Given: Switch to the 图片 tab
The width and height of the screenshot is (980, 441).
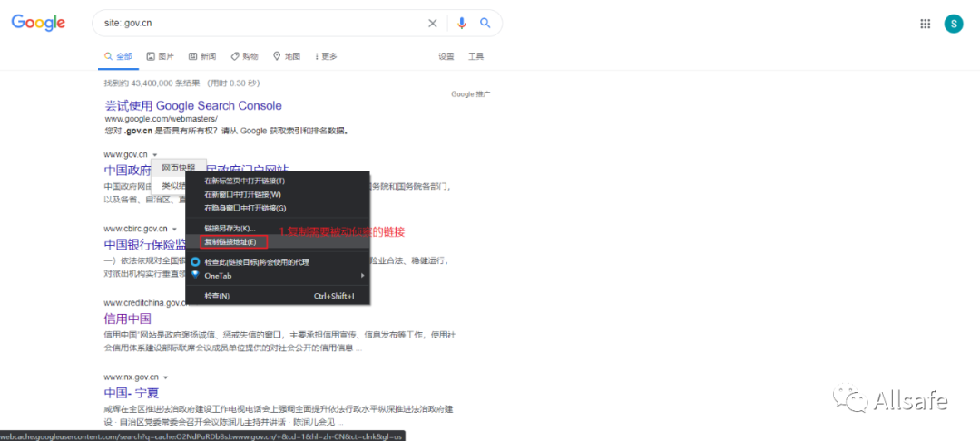Looking at the screenshot, I should click(160, 56).
